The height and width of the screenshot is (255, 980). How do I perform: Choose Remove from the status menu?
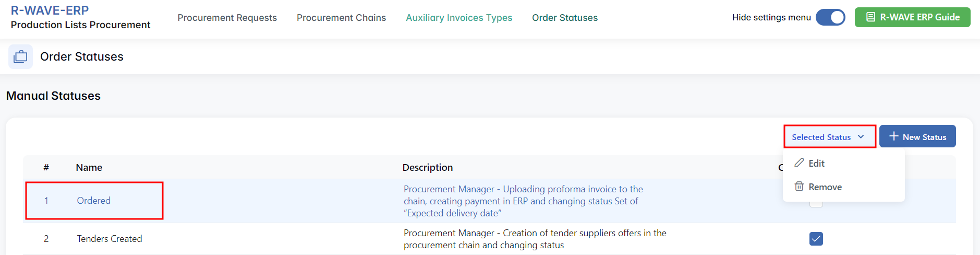pos(825,187)
